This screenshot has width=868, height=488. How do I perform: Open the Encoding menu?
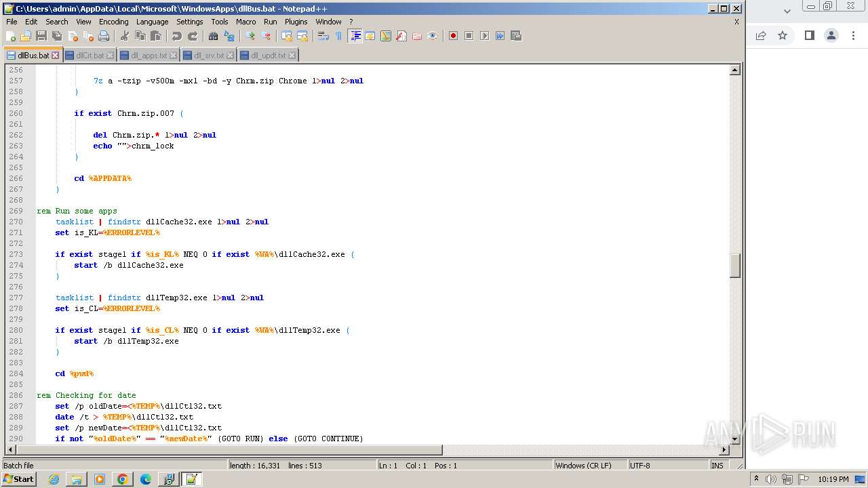click(x=113, y=22)
